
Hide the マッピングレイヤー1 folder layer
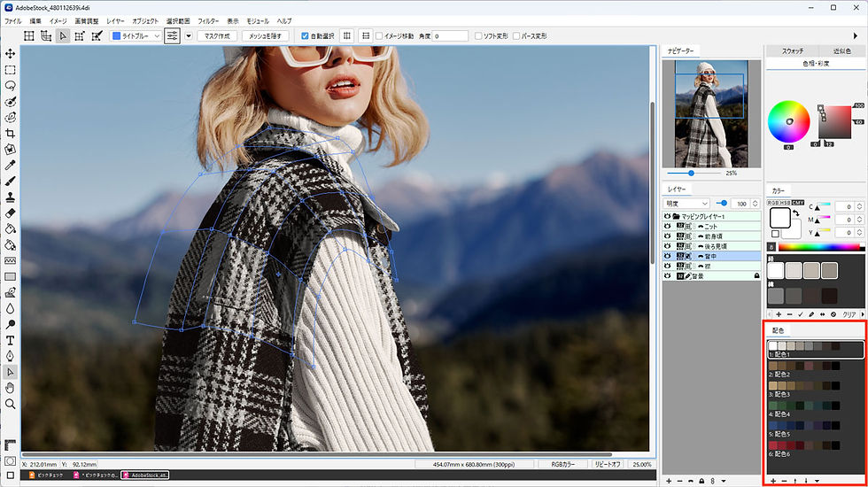[667, 216]
